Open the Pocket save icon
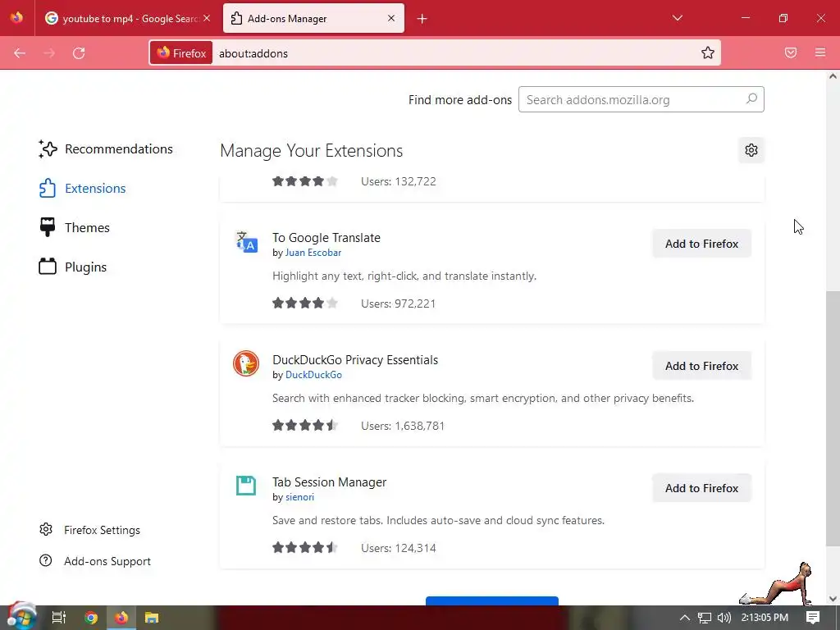This screenshot has height=630, width=840. tap(791, 52)
